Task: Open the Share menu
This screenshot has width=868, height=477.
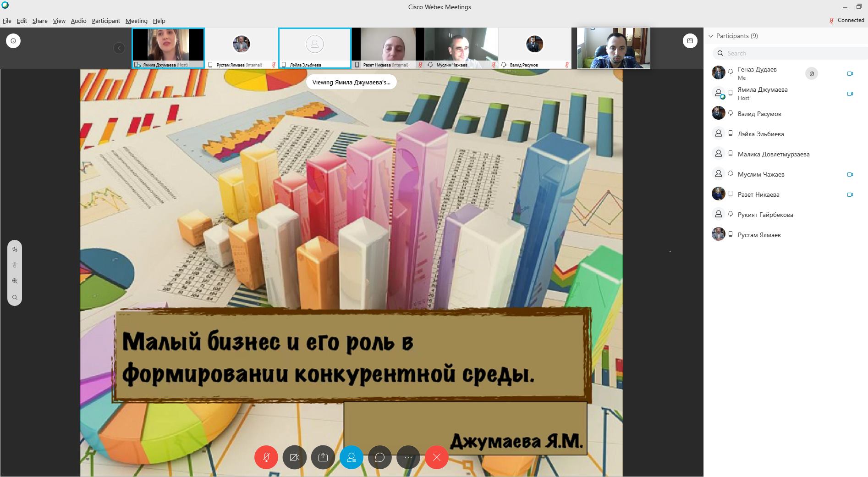Action: point(40,21)
